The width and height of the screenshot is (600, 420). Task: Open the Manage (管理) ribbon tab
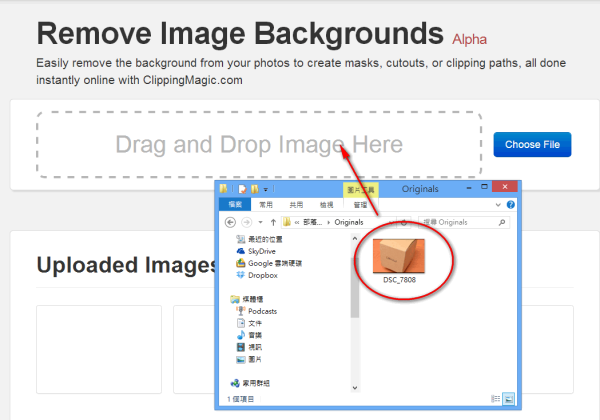(x=360, y=205)
